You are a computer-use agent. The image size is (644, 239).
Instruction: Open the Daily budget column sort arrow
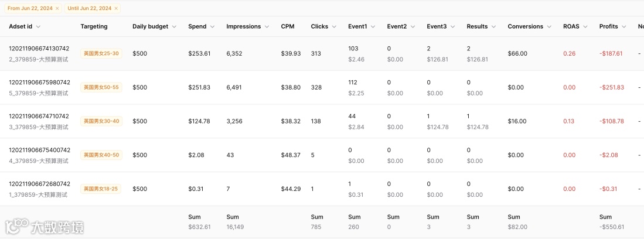tap(174, 26)
